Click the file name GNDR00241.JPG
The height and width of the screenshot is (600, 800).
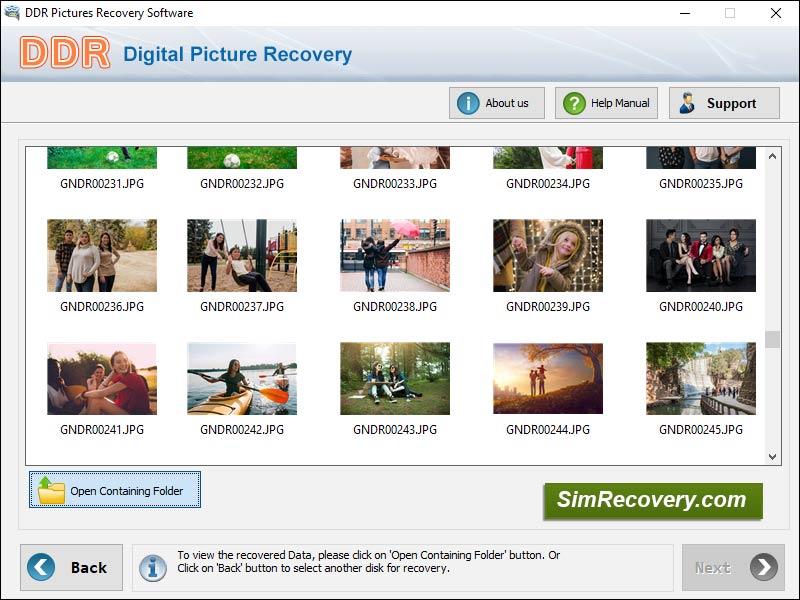click(102, 430)
